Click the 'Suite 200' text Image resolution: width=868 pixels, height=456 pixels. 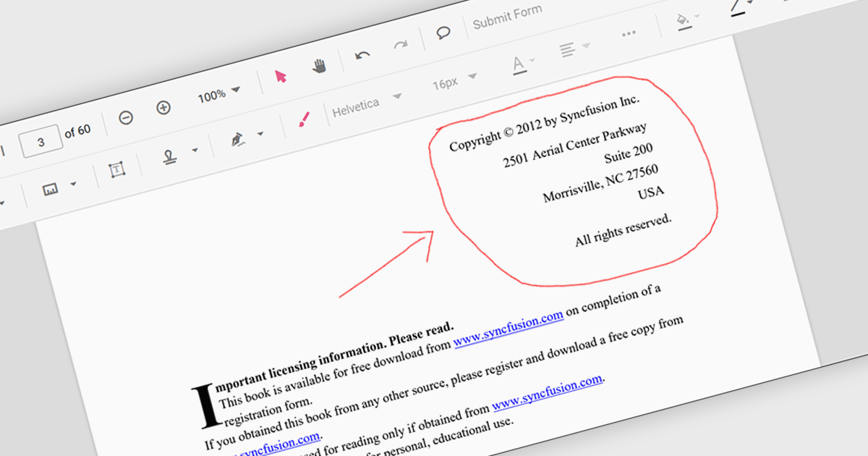point(629,154)
